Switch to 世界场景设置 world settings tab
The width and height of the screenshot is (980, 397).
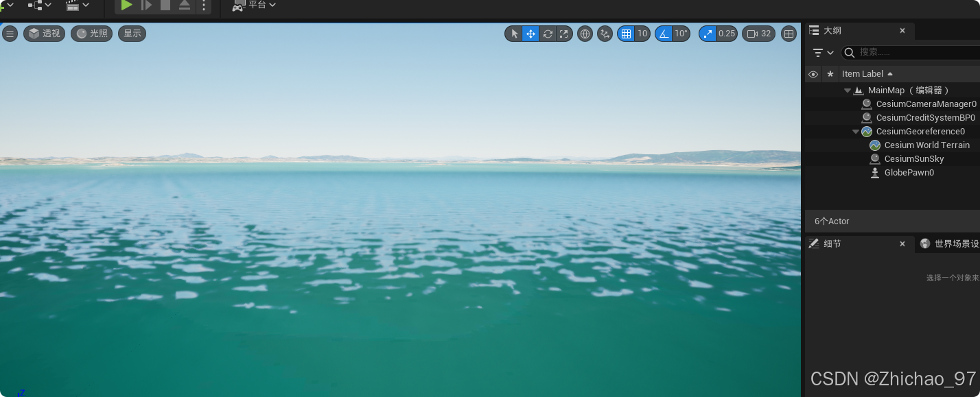tap(950, 243)
